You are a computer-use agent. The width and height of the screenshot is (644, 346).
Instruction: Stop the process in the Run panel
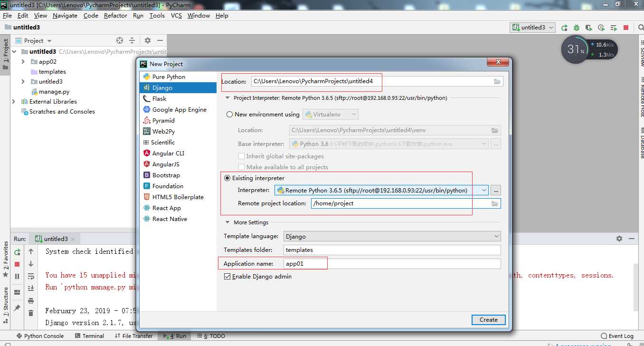pyautogui.click(x=17, y=264)
